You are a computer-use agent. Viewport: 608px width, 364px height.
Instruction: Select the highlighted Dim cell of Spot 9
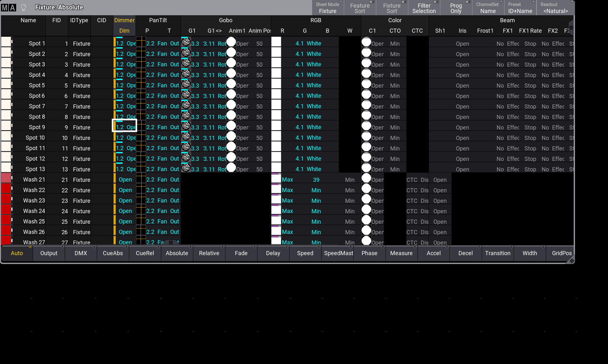(x=125, y=126)
